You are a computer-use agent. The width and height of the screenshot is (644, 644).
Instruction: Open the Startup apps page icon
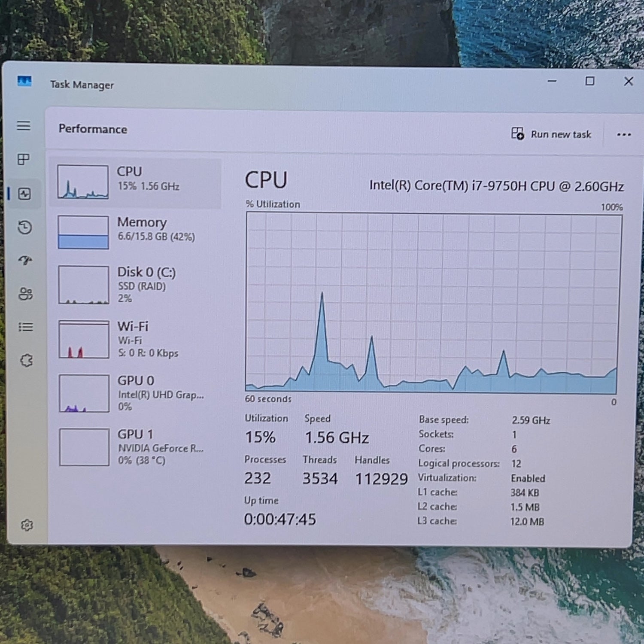25,260
